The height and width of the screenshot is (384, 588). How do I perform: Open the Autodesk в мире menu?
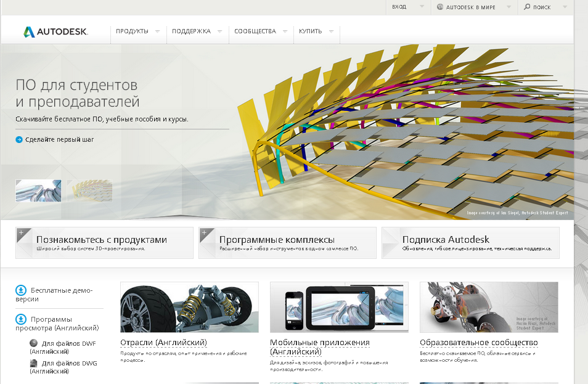tap(471, 7)
